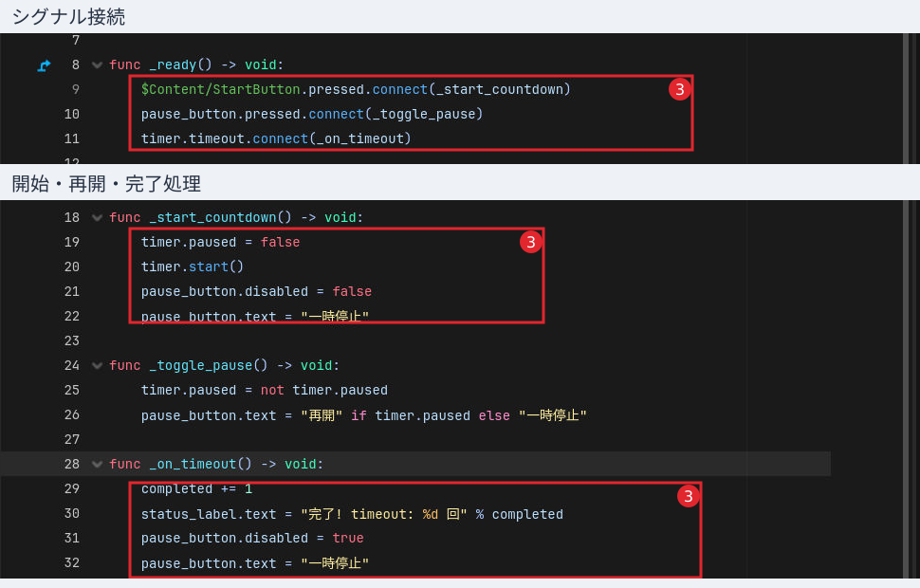Click the "timer.start()" code line
Screen dimensions: 920x588
click(x=193, y=266)
